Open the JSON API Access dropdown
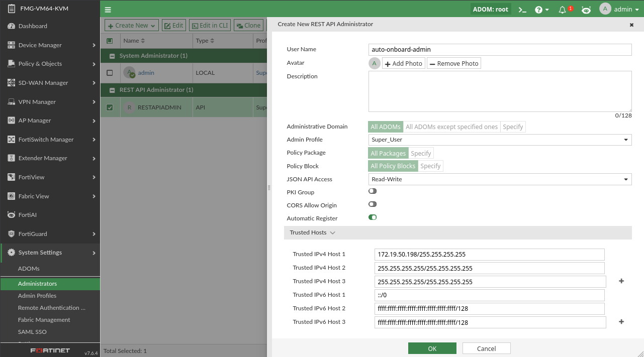644x357 pixels. point(500,179)
